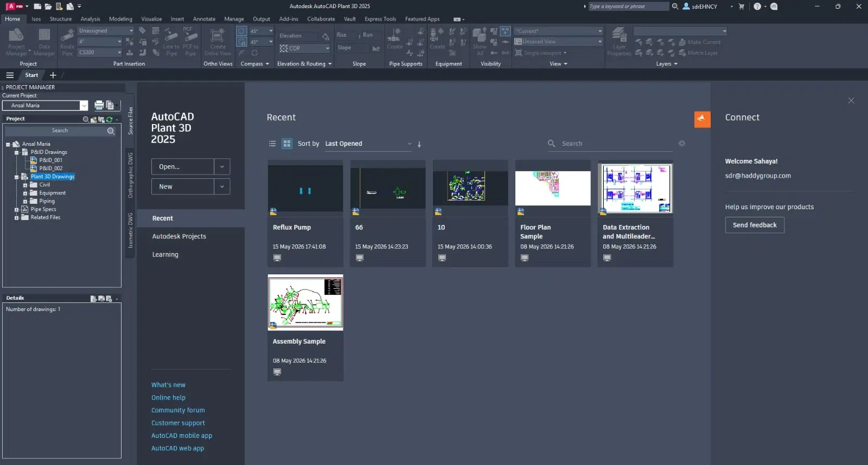The width and height of the screenshot is (868, 465).
Task: Click the Publish printer icon in Project Manager
Action: 99,105
